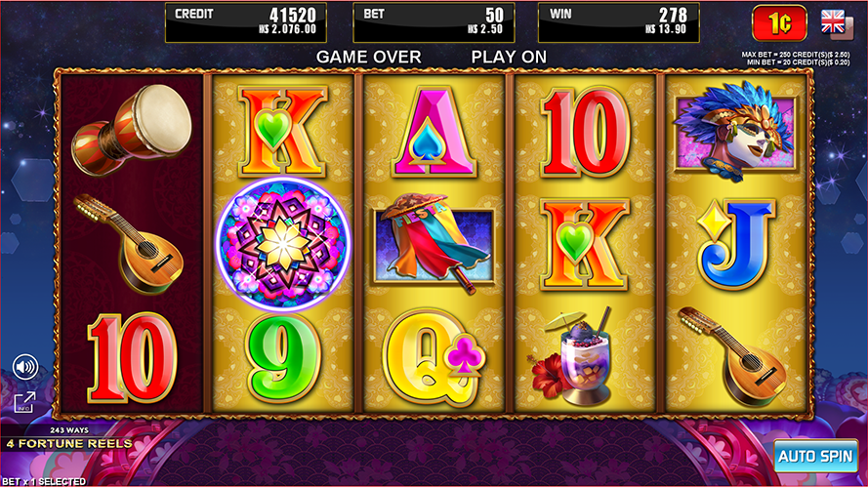This screenshot has height=488, width=868.
Task: Click the Fiesta flag symbol on middle reel
Action: 434,242
